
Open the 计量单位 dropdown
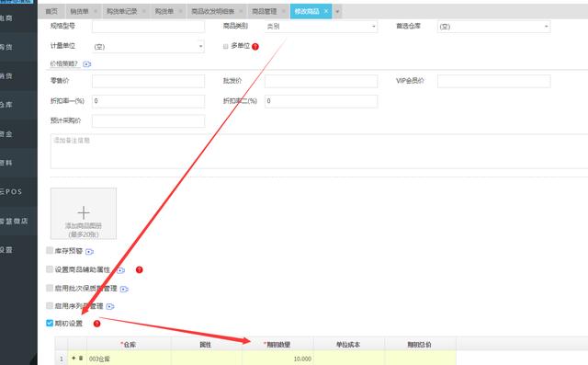pos(148,47)
